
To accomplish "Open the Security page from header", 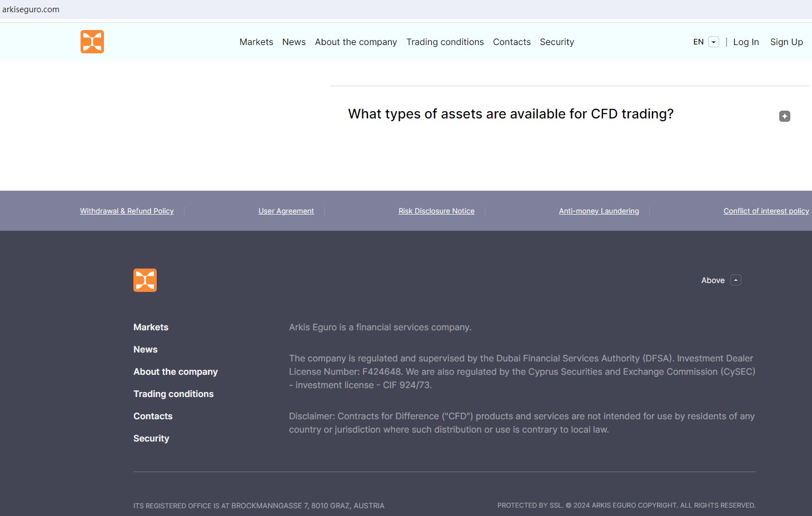I will [556, 42].
